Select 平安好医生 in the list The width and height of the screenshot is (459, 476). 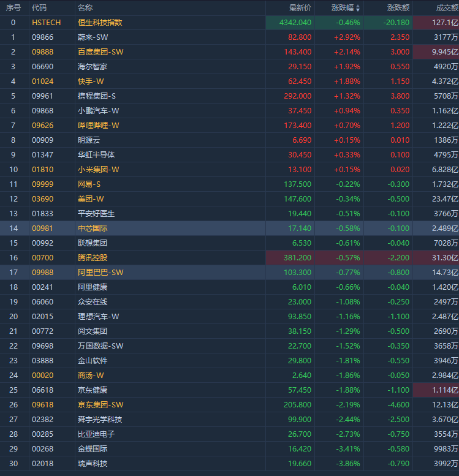(x=96, y=214)
